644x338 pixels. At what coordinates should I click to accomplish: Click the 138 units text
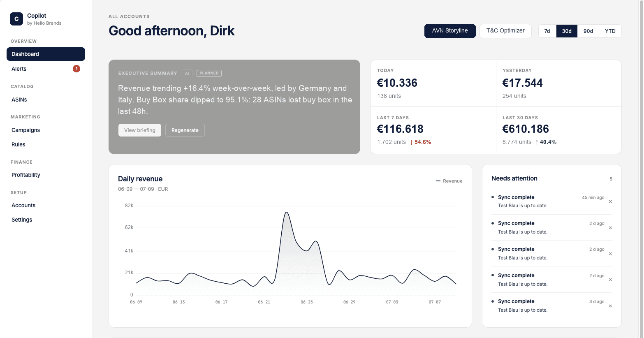coord(389,96)
